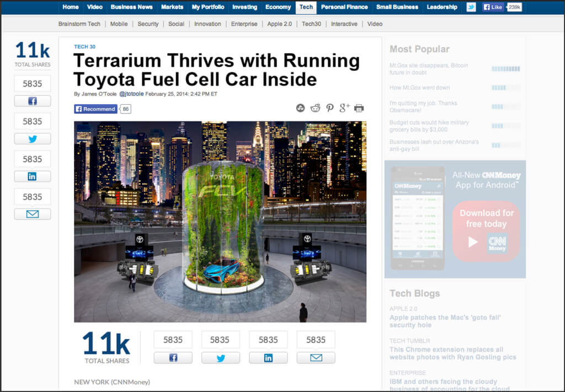Print article using the printer icon
Viewport: 565px width, 392px height.
[x=359, y=108]
